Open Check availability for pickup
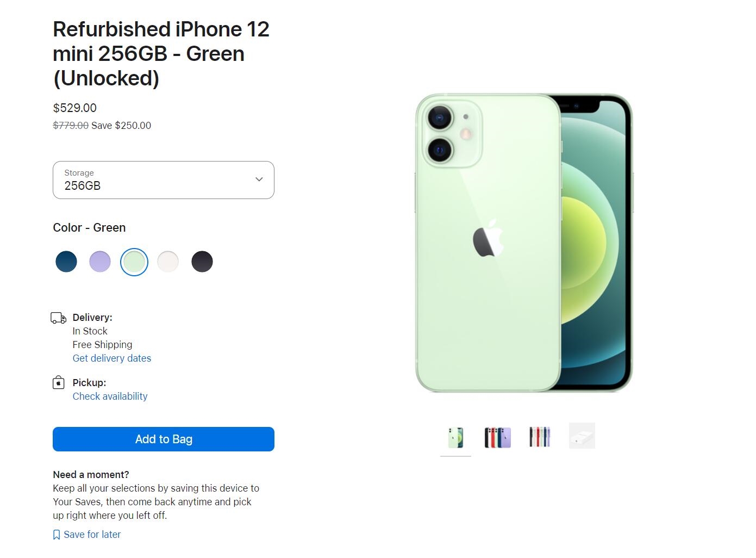 pyautogui.click(x=110, y=396)
